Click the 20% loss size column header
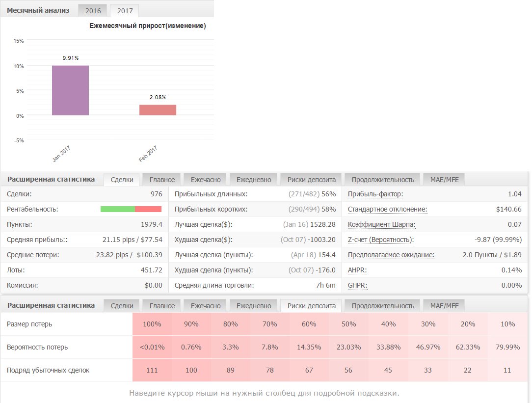The width and height of the screenshot is (532, 403). click(x=468, y=324)
